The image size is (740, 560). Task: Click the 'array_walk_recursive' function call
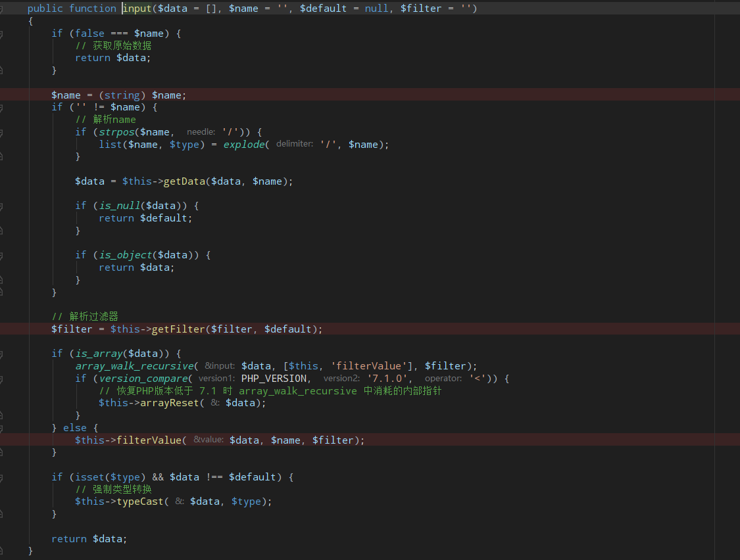click(134, 366)
